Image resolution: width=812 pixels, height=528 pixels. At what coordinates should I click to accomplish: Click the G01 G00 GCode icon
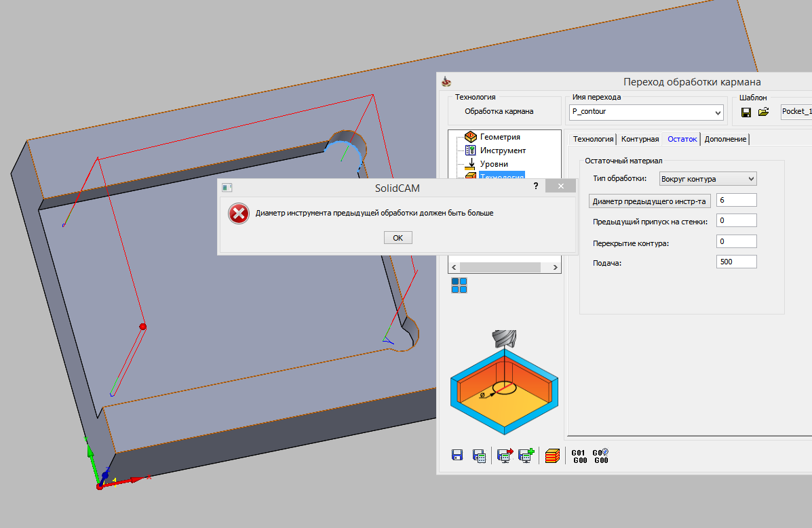click(x=579, y=456)
